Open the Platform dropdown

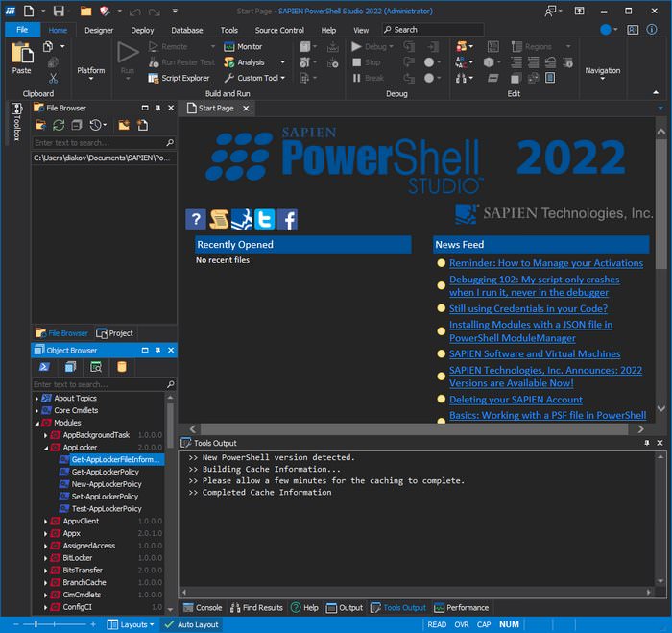pyautogui.click(x=91, y=73)
